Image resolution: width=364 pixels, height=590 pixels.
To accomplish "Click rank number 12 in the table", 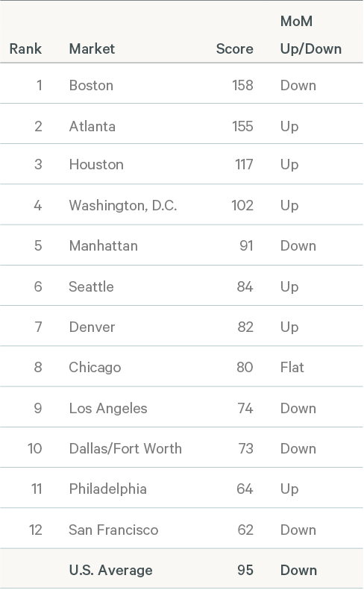I will pyautogui.click(x=36, y=530).
